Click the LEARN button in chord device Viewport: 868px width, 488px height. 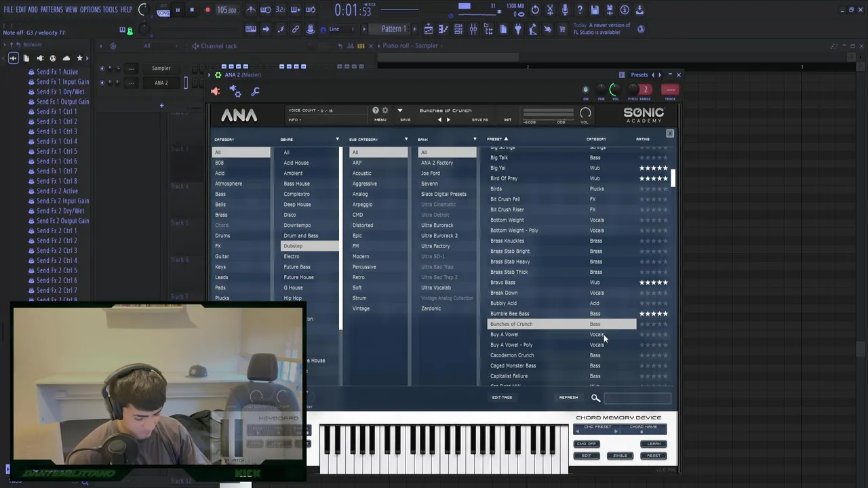(x=654, y=444)
